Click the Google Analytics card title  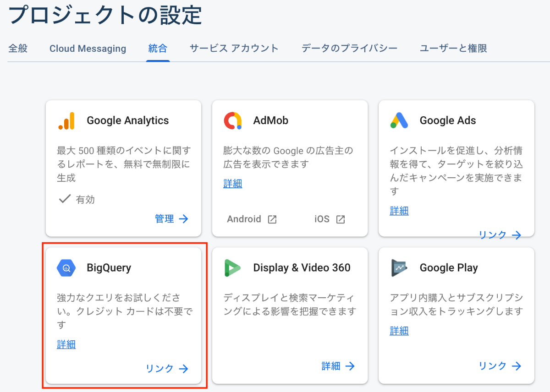[x=128, y=120]
